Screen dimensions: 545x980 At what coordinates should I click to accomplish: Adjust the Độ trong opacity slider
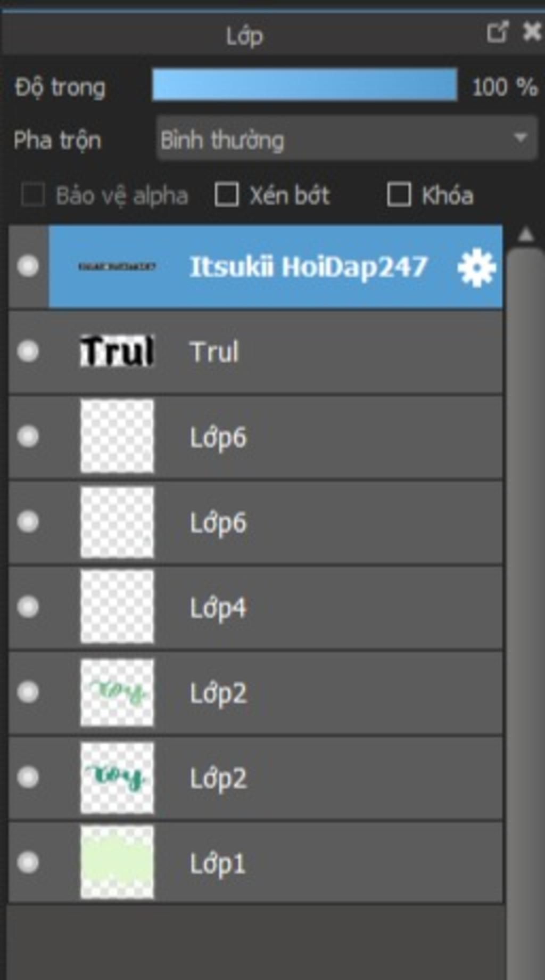304,85
